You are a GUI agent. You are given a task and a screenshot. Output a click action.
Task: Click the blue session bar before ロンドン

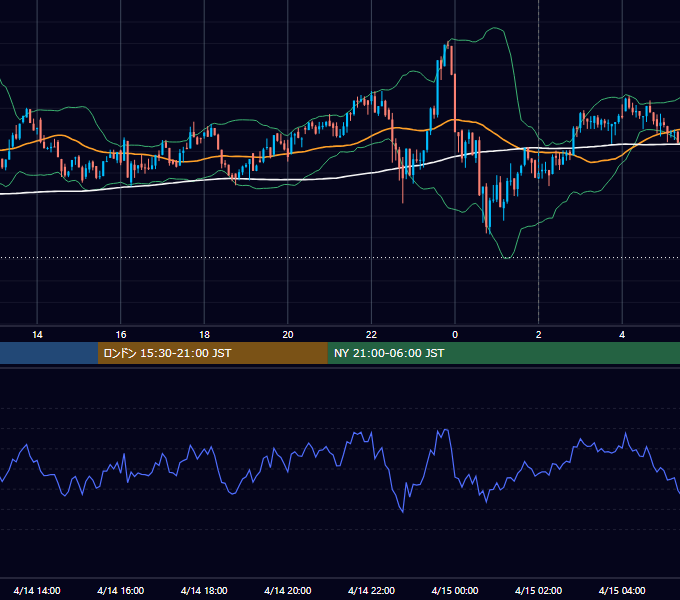pos(49,353)
